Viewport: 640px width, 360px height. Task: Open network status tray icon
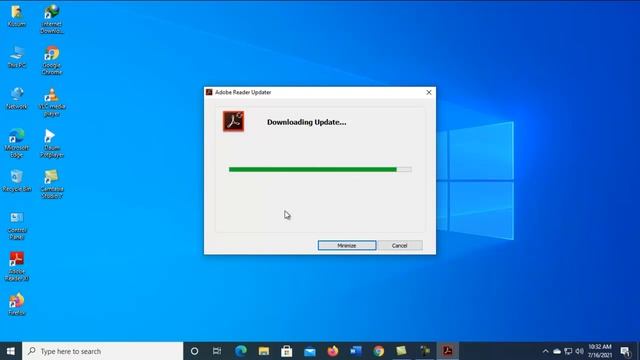(568, 351)
